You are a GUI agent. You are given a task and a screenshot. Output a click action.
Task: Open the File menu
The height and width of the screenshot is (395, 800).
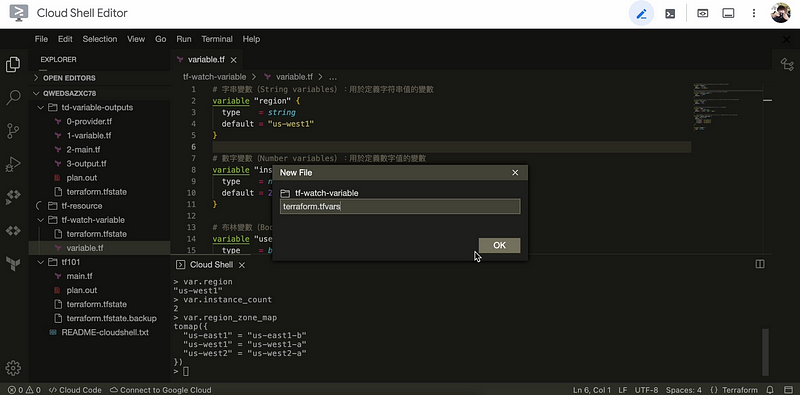click(x=41, y=39)
